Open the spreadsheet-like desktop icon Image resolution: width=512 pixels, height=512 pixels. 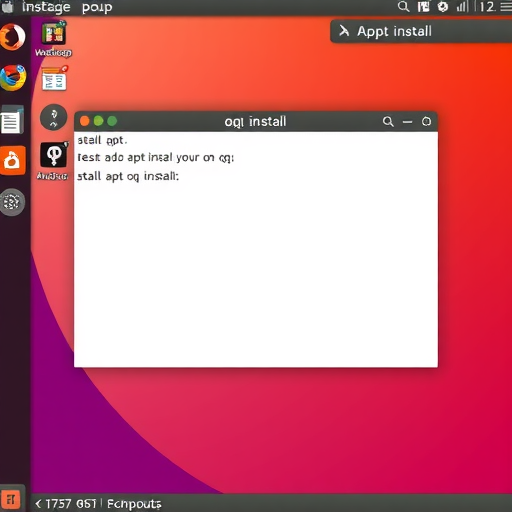54,79
